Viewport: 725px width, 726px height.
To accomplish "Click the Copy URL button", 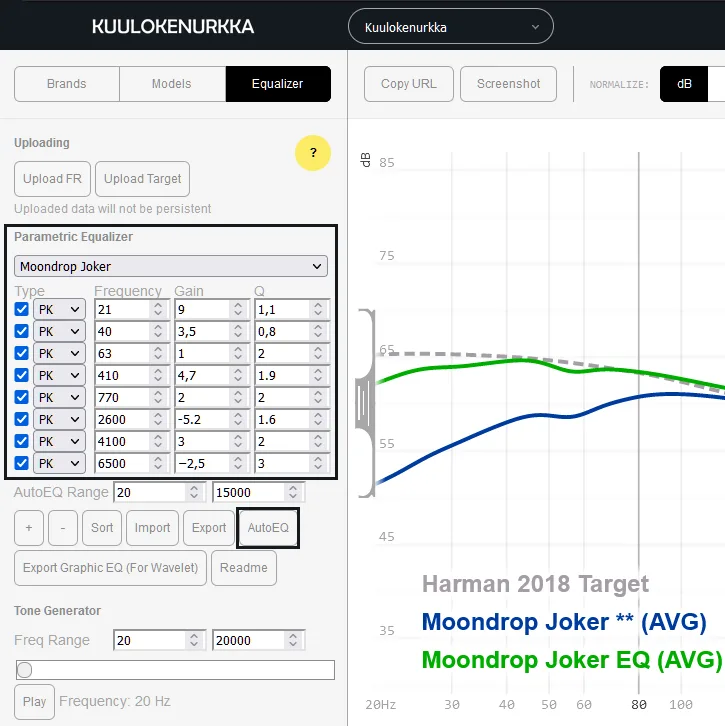I will click(x=409, y=84).
